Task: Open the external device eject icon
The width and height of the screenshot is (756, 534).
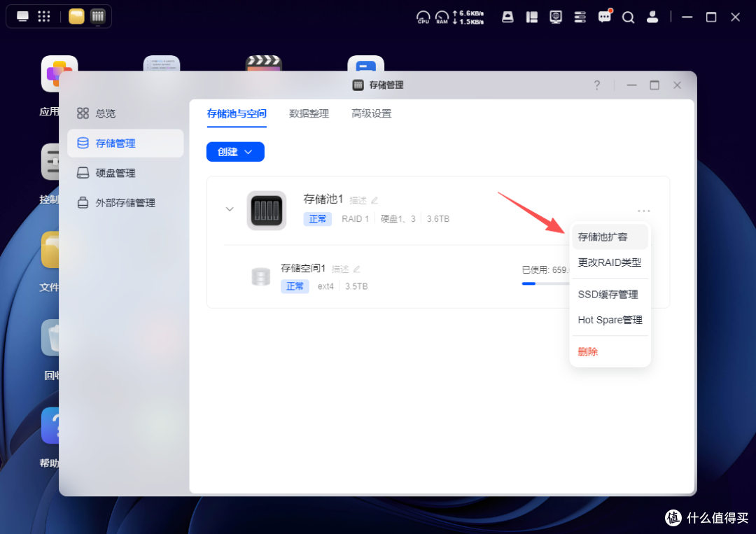Action: 507,17
